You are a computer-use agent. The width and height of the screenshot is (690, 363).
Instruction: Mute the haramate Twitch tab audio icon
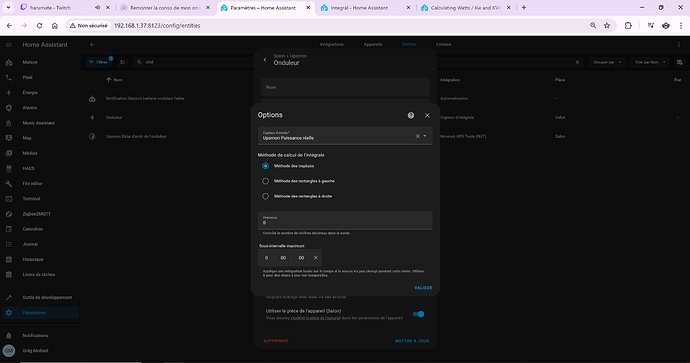pyautogui.click(x=97, y=7)
